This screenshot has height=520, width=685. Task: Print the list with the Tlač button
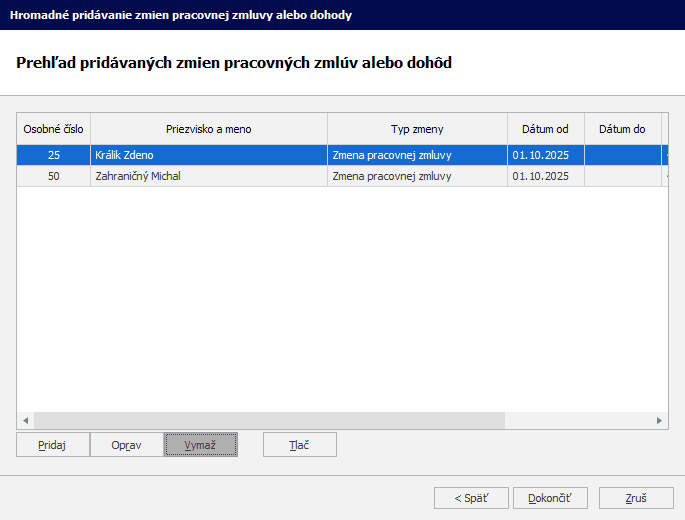click(x=300, y=445)
